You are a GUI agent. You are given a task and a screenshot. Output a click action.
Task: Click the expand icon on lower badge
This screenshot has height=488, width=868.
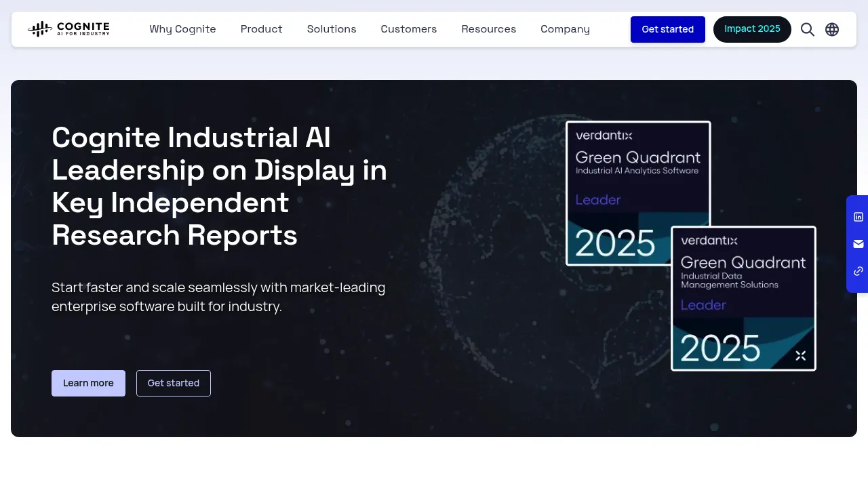pyautogui.click(x=801, y=355)
